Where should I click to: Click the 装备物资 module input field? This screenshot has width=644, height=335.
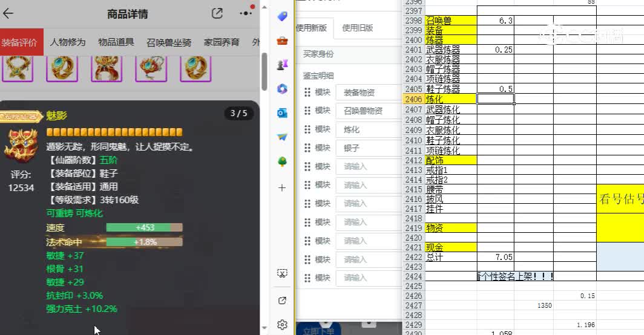coord(369,93)
